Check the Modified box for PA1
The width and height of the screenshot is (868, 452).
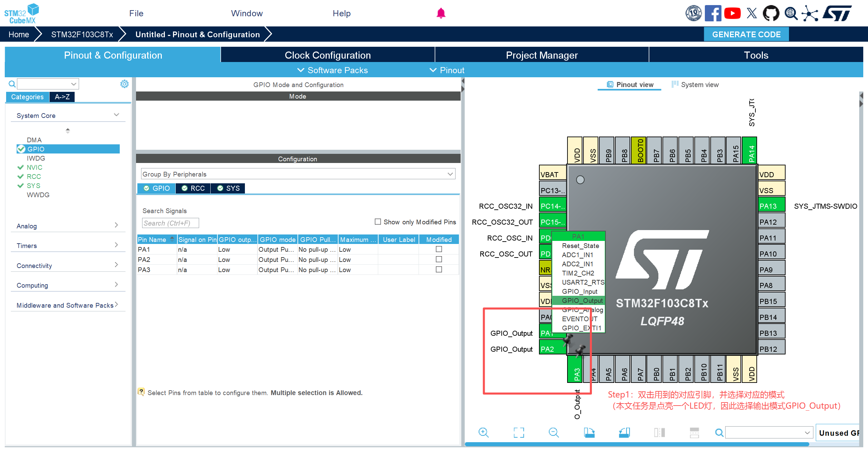439,249
